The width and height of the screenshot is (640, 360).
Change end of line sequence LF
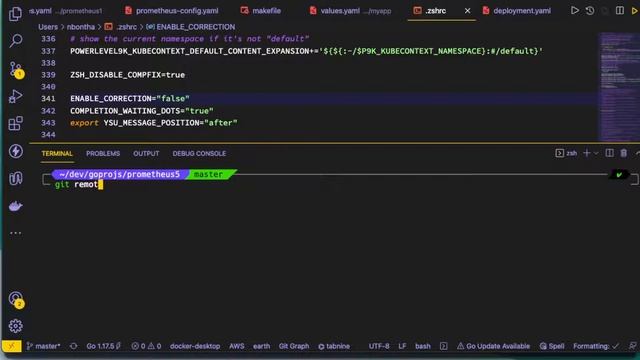tap(402, 346)
